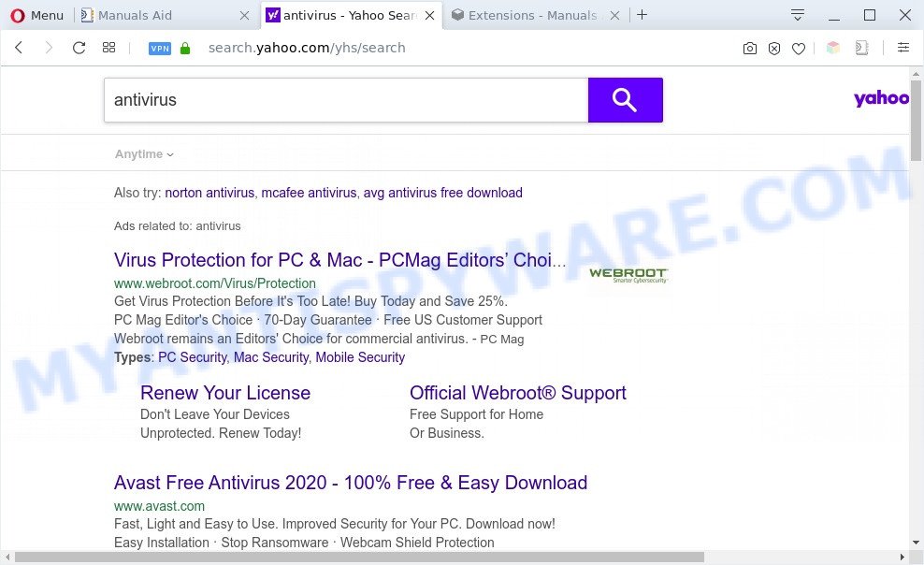924x565 pixels.
Task: Open the Renew Your License link
Action: tap(225, 393)
